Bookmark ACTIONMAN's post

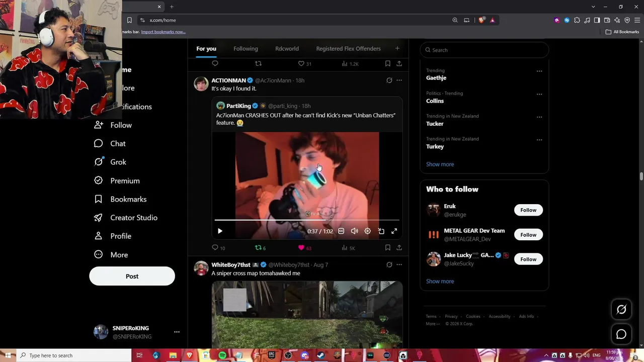[x=387, y=248]
